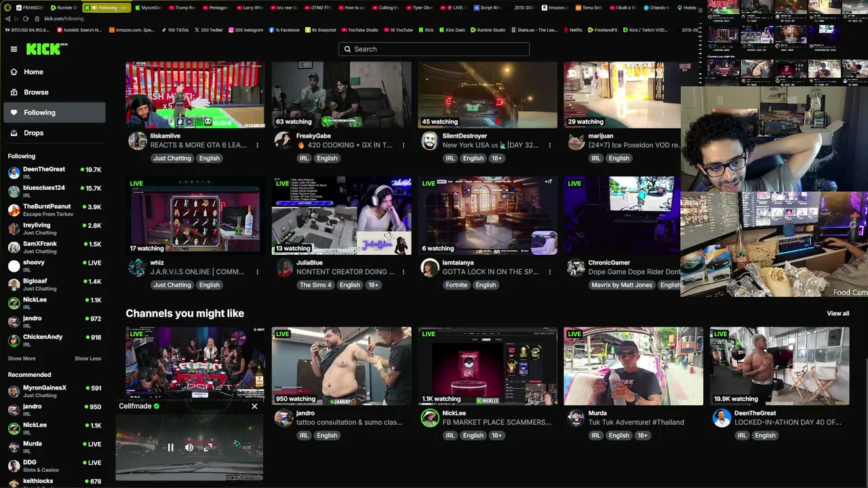This screenshot has width=868, height=488.
Task: Open Bigloaaf avatar in sidebar
Action: coord(14,285)
